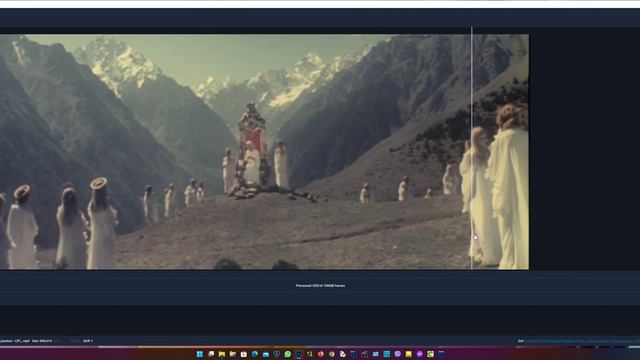Open Firefox from the taskbar

click(321, 354)
